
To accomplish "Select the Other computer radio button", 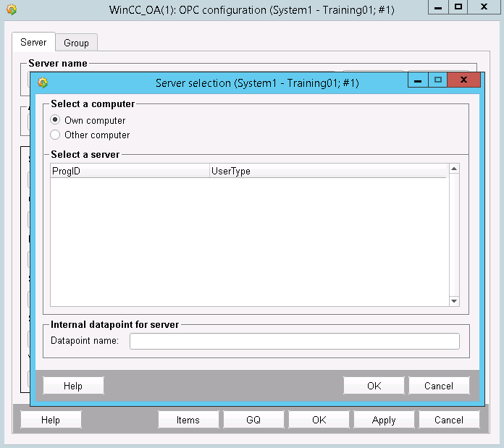I will pos(55,135).
